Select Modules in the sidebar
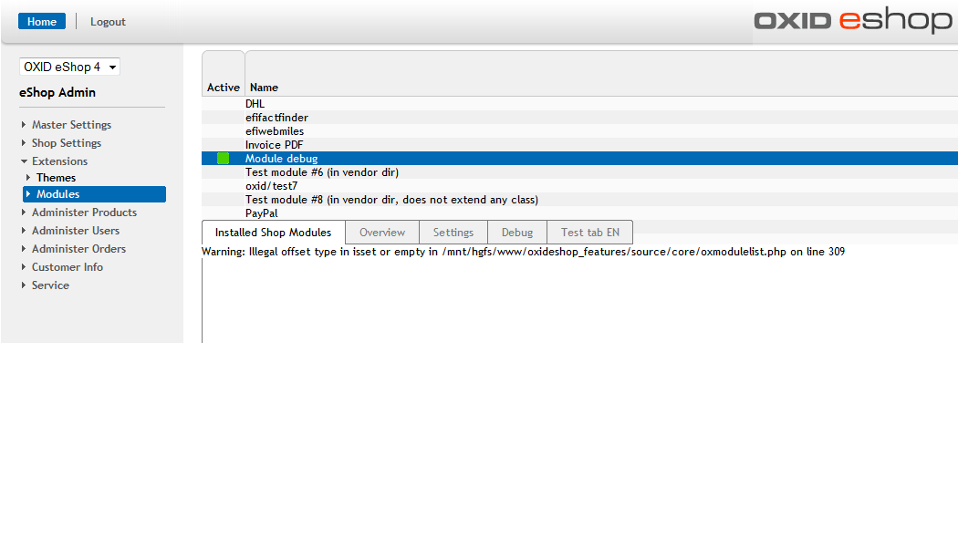Viewport: 958px width, 560px height. click(57, 194)
